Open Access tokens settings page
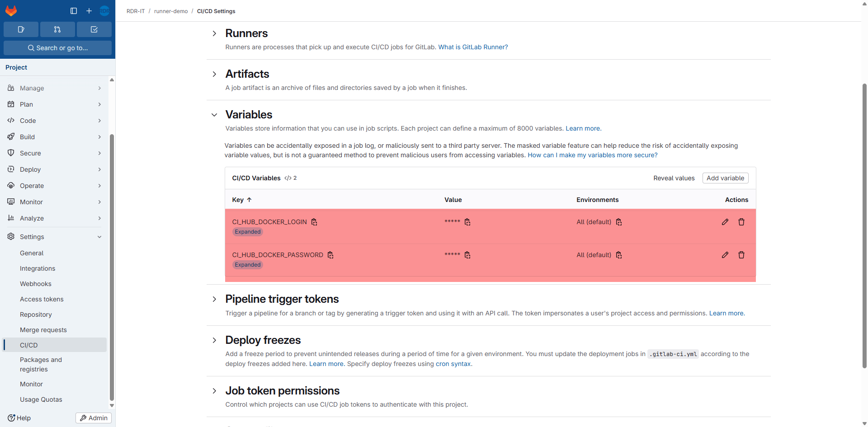This screenshot has width=868, height=427. [42, 299]
